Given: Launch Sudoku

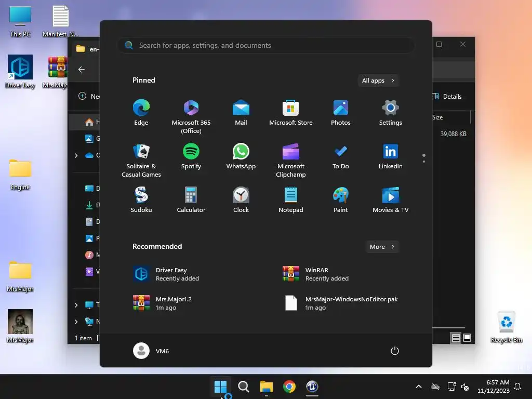Looking at the screenshot, I should point(141,200).
